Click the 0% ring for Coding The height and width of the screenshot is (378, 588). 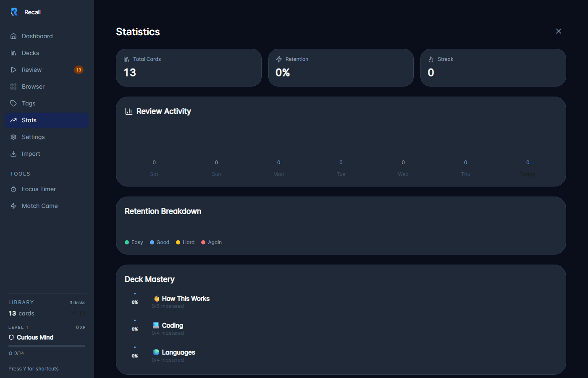(x=135, y=329)
